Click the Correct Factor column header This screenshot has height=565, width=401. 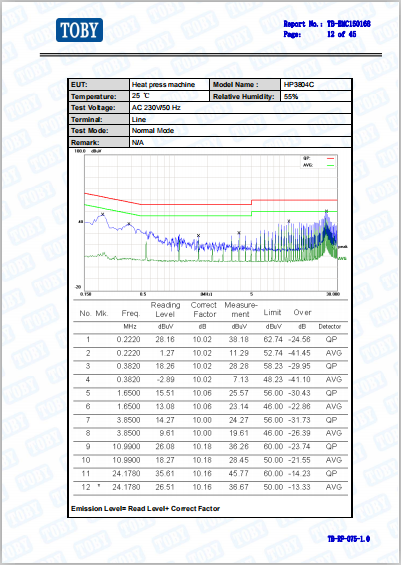pos(204,310)
